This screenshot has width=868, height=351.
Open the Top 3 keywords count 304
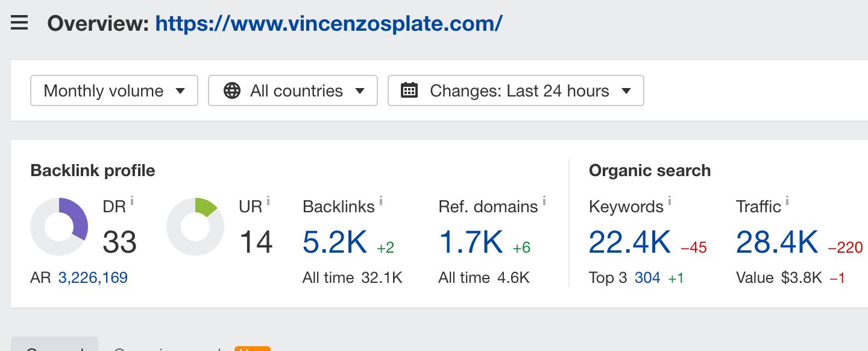click(x=647, y=277)
